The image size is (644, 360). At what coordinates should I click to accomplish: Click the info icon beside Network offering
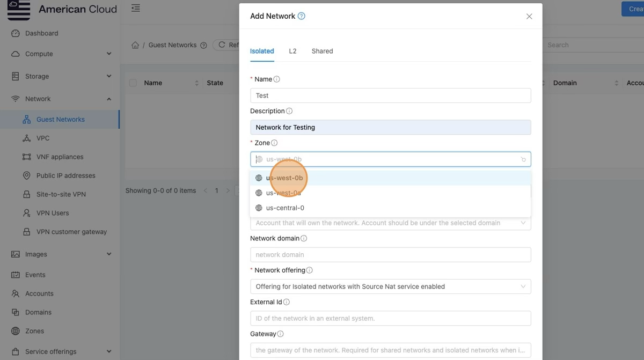click(309, 270)
